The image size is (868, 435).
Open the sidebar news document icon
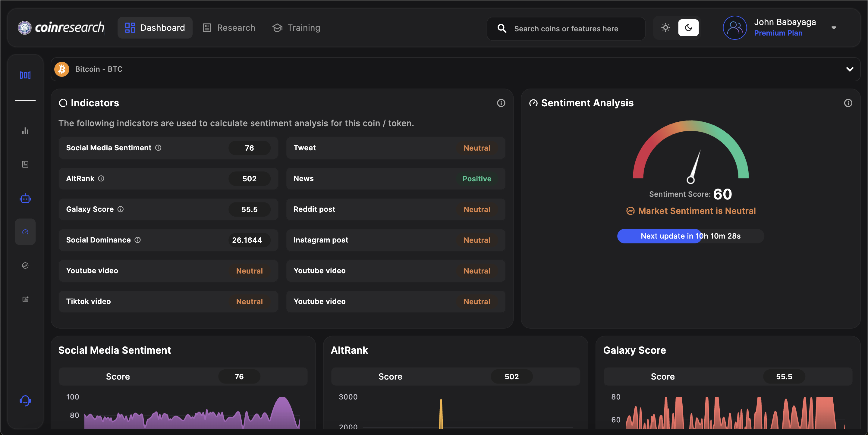coord(25,164)
